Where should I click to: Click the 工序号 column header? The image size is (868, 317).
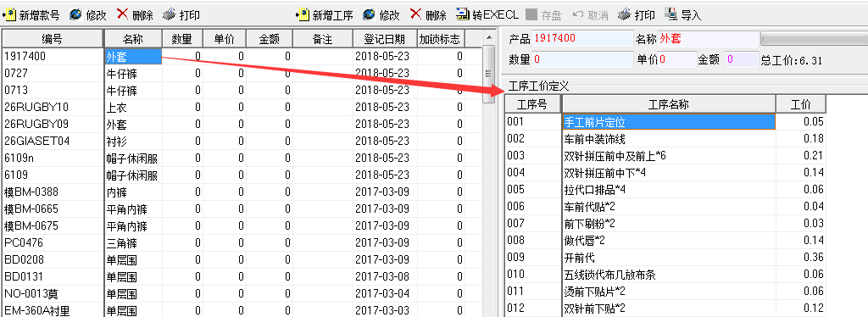click(x=532, y=104)
